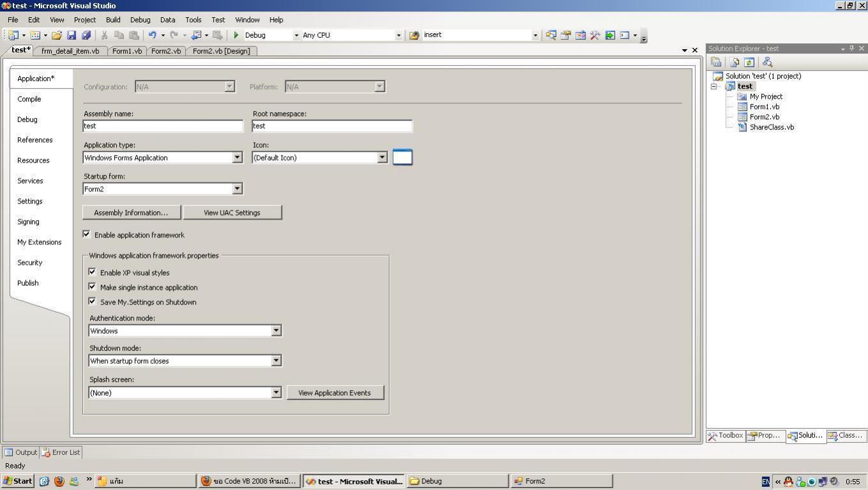The height and width of the screenshot is (490, 868).
Task: Toggle Make single instance application checkbox
Action: [x=93, y=287]
